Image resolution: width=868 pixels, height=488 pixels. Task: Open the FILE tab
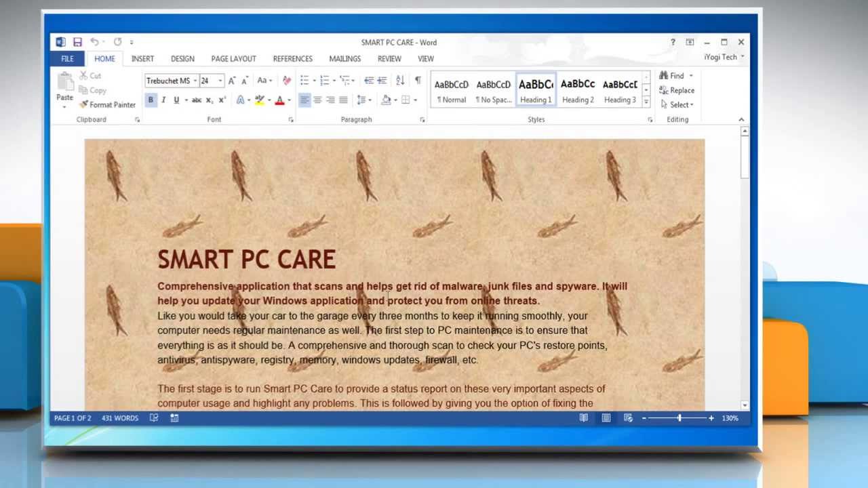[67, 59]
